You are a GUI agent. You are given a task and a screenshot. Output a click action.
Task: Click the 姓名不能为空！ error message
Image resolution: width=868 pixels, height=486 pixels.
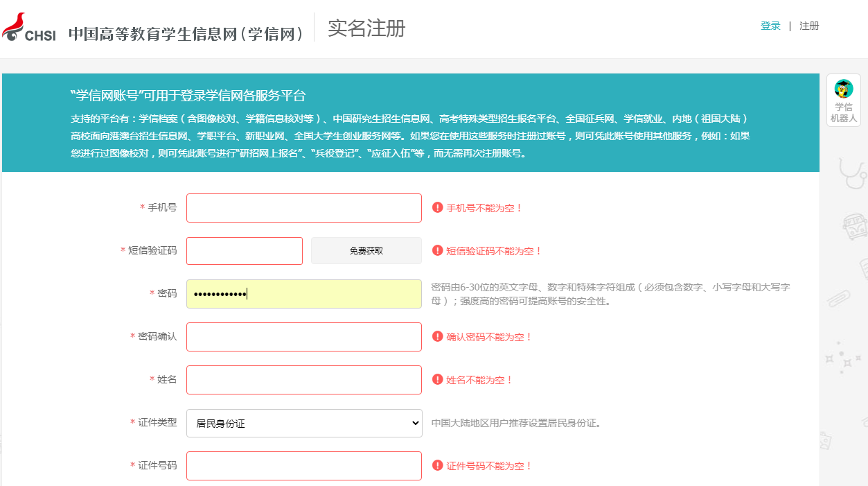[480, 380]
